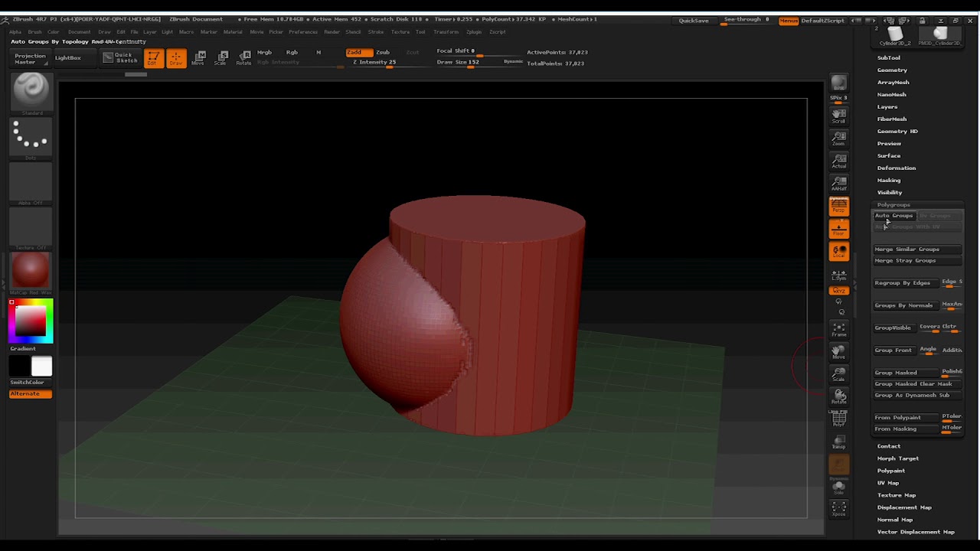Pick a color in the color picker square

[31, 321]
